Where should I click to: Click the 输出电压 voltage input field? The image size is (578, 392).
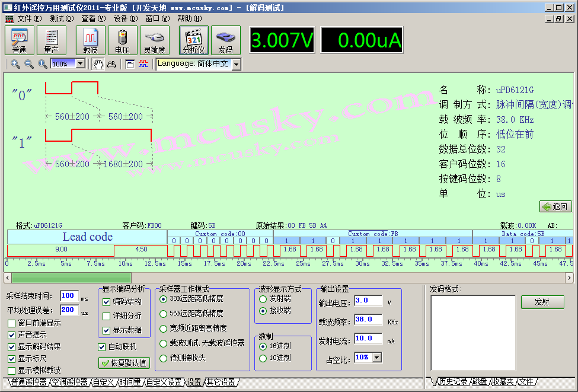369,301
